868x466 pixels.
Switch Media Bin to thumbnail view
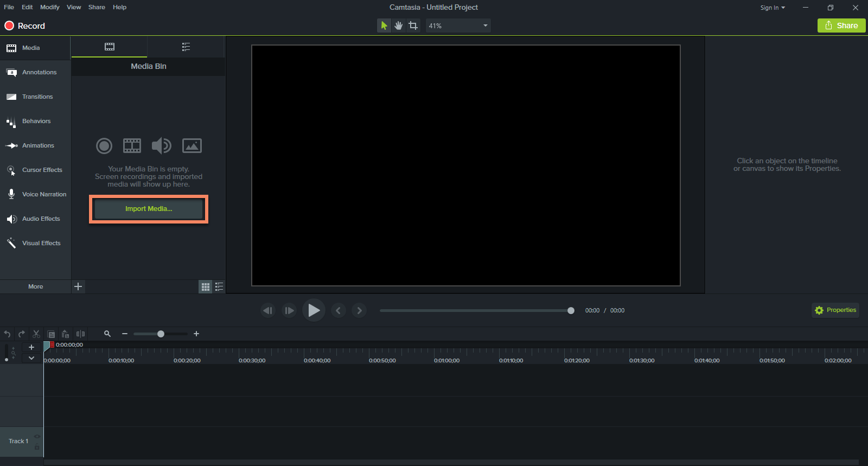[x=206, y=287]
